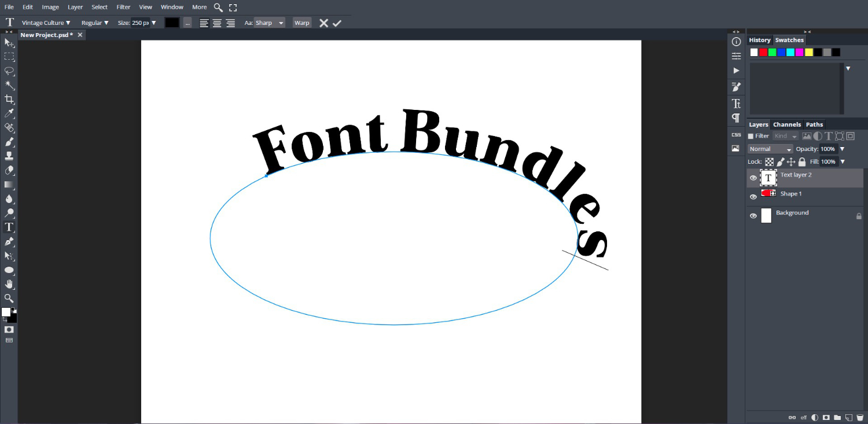
Task: Open the Fill dropdown arrow
Action: [x=842, y=162]
